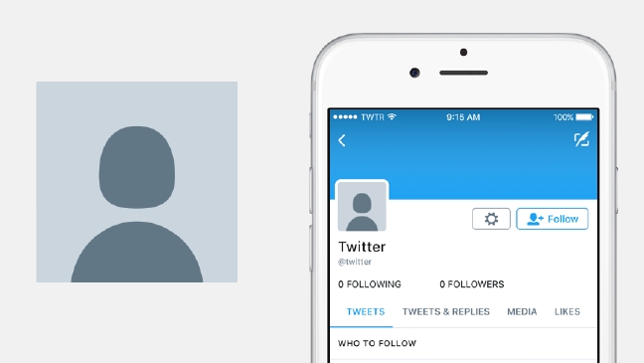The height and width of the screenshot is (363, 644).
Task: Click the large default avatar image
Action: 137,182
